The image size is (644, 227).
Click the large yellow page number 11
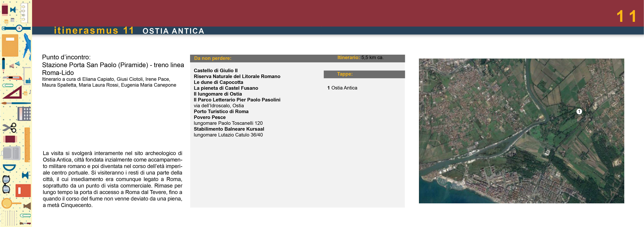click(626, 16)
